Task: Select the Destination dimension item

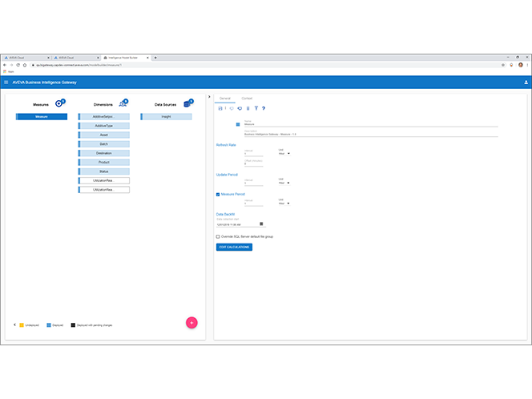Action: [104, 153]
